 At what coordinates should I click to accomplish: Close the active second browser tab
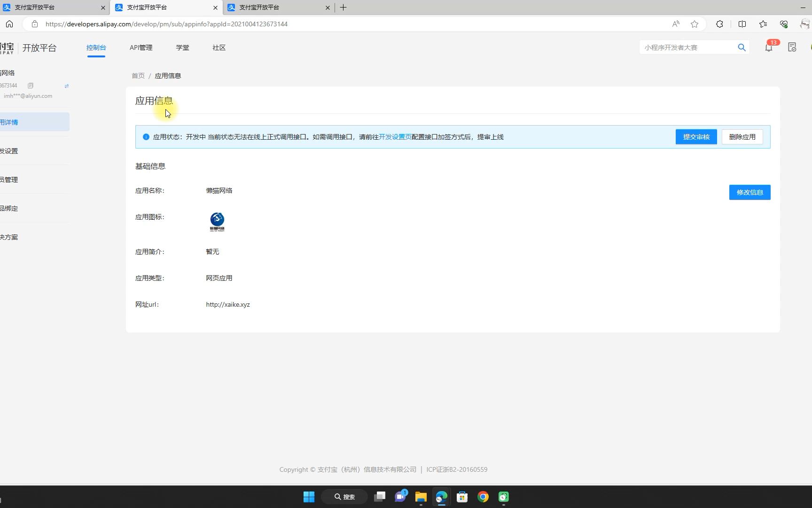pos(215,8)
